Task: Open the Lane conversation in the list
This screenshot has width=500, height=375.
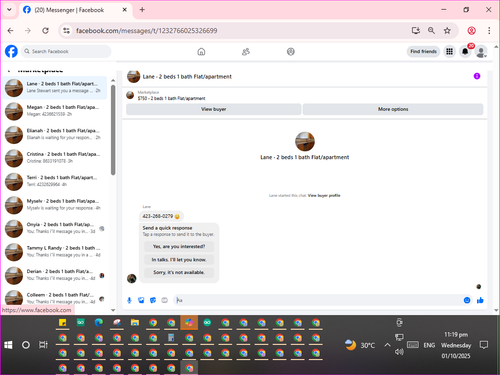Action: [55, 87]
